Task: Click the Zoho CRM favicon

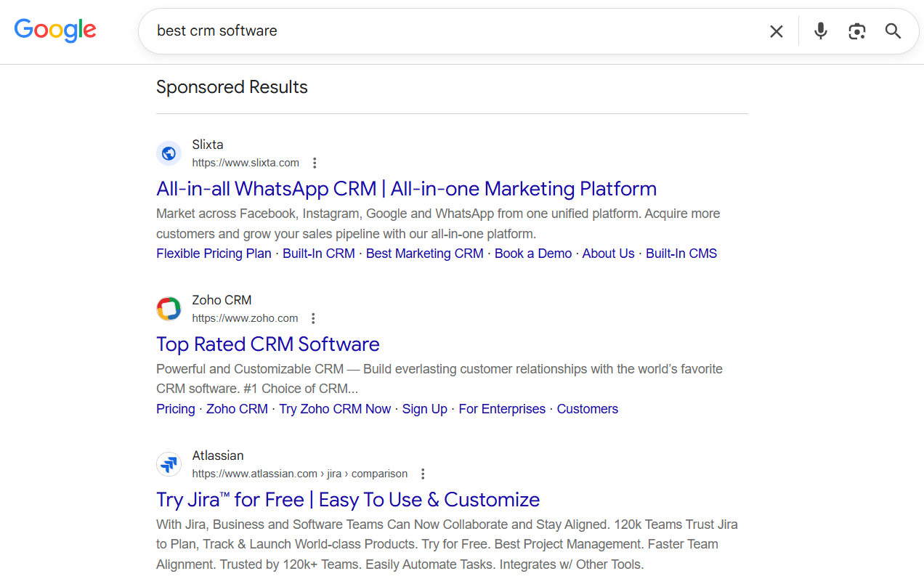Action: click(169, 309)
